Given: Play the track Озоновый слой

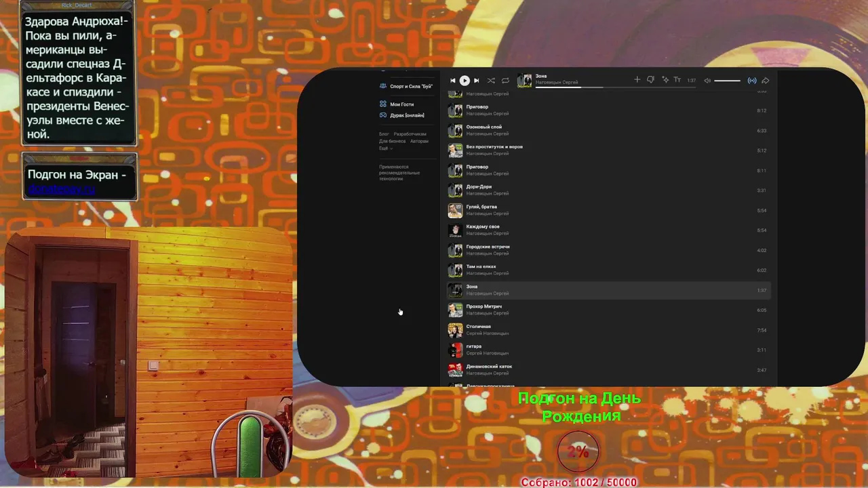Looking at the screenshot, I should 608,130.
